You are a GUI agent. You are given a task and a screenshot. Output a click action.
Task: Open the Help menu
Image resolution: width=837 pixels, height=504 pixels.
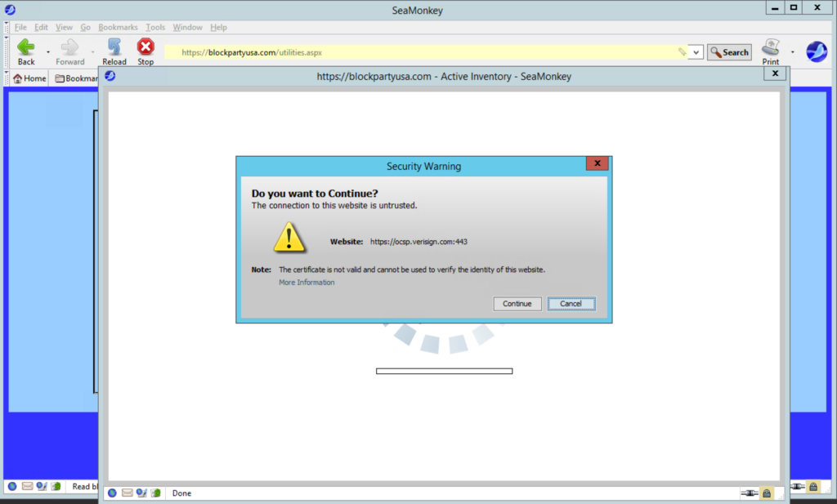point(218,27)
